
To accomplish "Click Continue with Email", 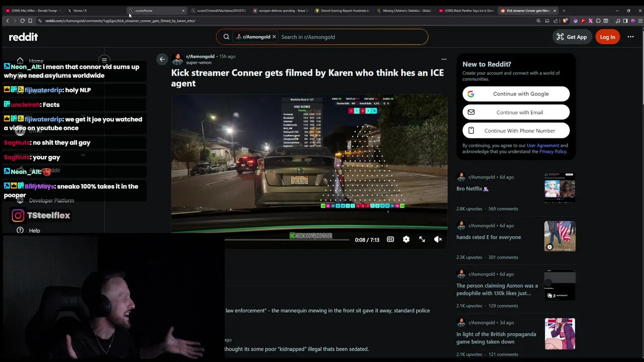I will 516,112.
